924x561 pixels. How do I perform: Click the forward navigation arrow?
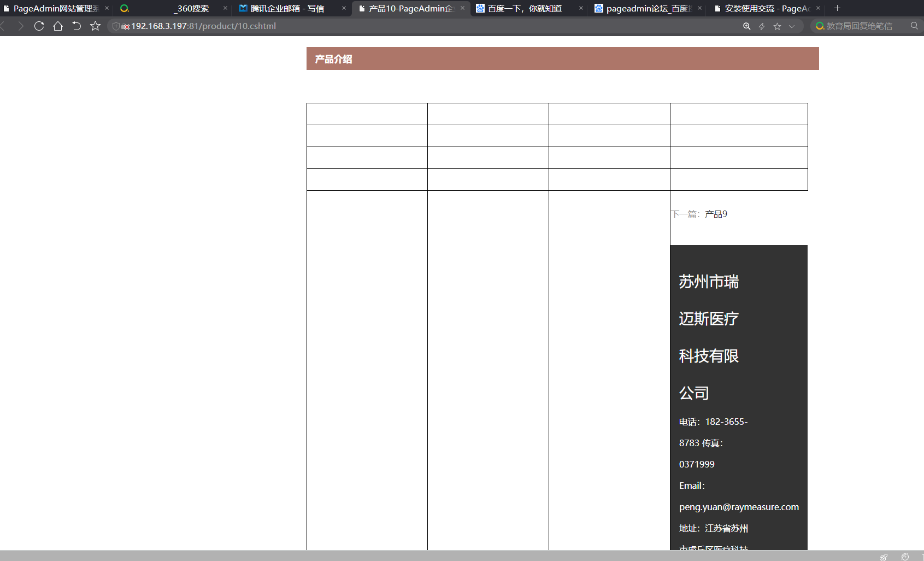pyautogui.click(x=21, y=26)
